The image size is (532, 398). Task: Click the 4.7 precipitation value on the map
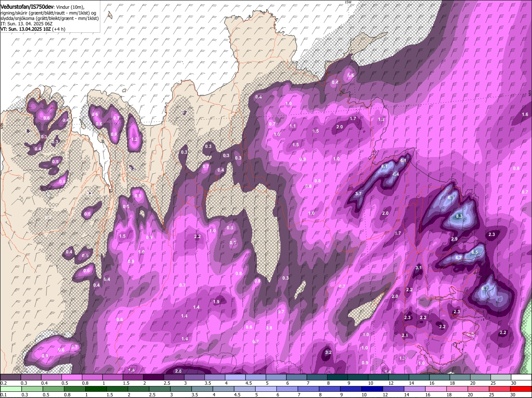tap(458, 258)
